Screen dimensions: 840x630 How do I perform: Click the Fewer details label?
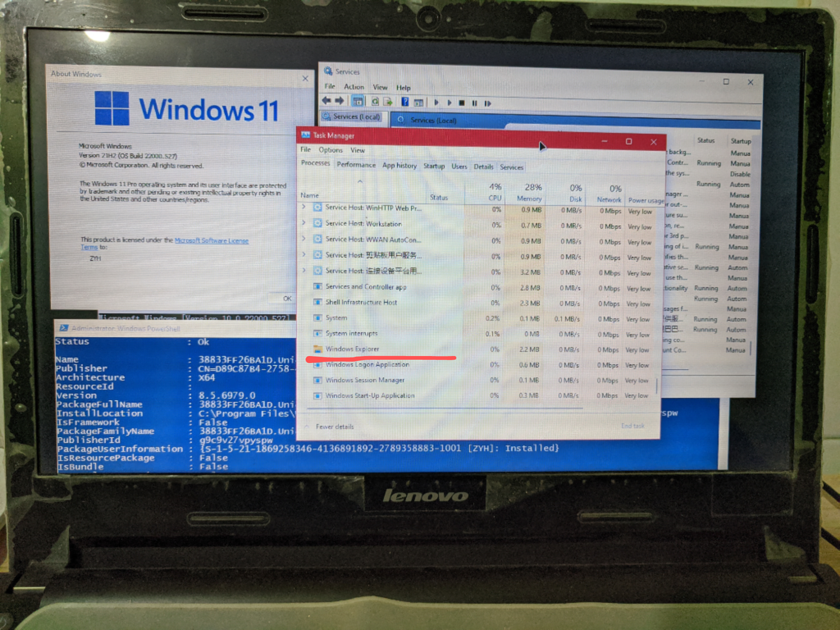(x=335, y=427)
